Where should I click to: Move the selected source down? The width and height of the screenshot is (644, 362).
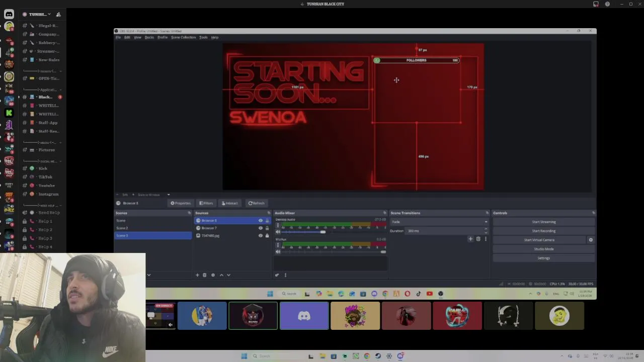point(228,275)
